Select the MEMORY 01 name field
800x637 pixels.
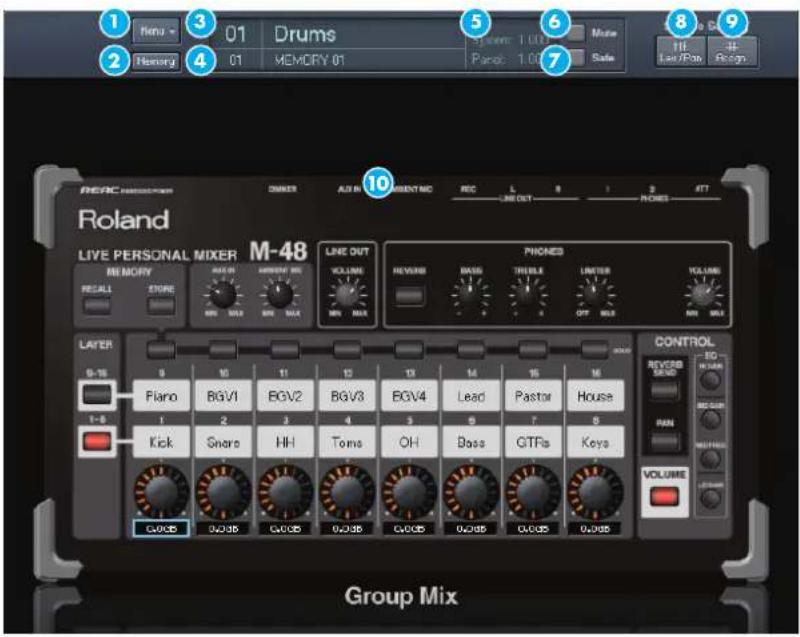(362, 60)
